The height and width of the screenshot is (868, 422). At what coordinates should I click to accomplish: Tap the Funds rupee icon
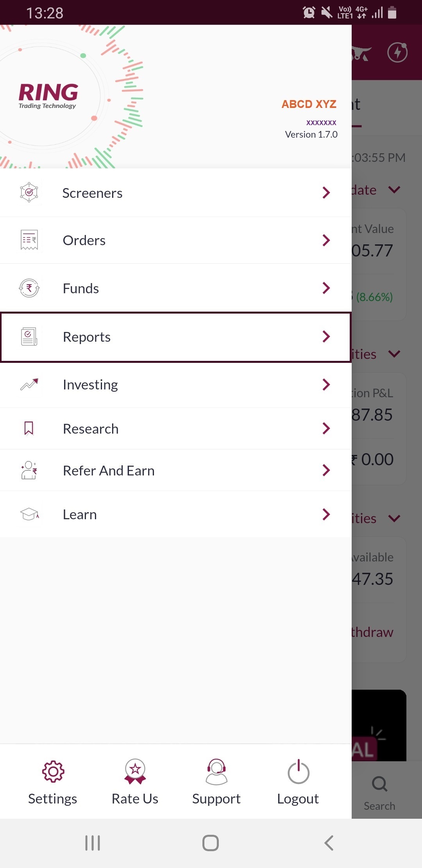pyautogui.click(x=29, y=288)
